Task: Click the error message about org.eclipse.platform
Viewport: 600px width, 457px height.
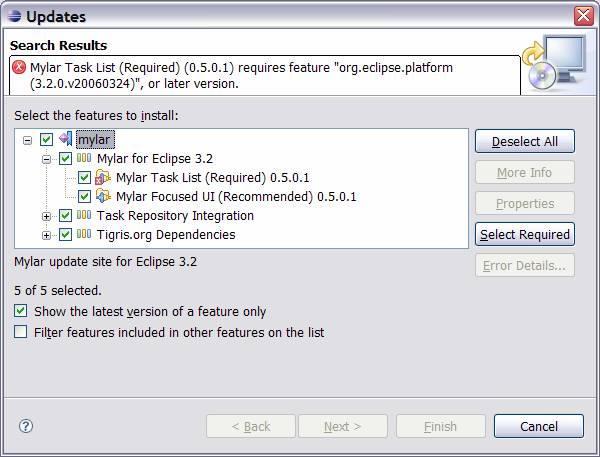Action: [x=241, y=75]
